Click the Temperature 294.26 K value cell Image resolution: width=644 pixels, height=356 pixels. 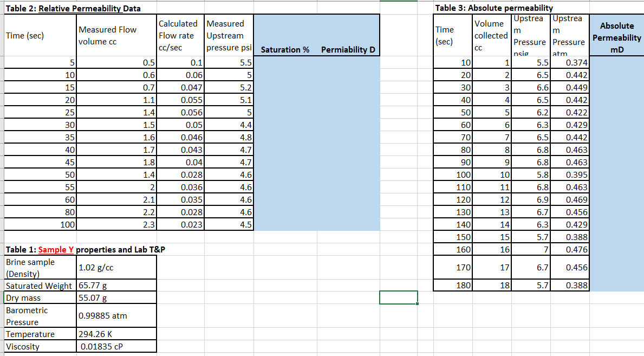(115, 334)
